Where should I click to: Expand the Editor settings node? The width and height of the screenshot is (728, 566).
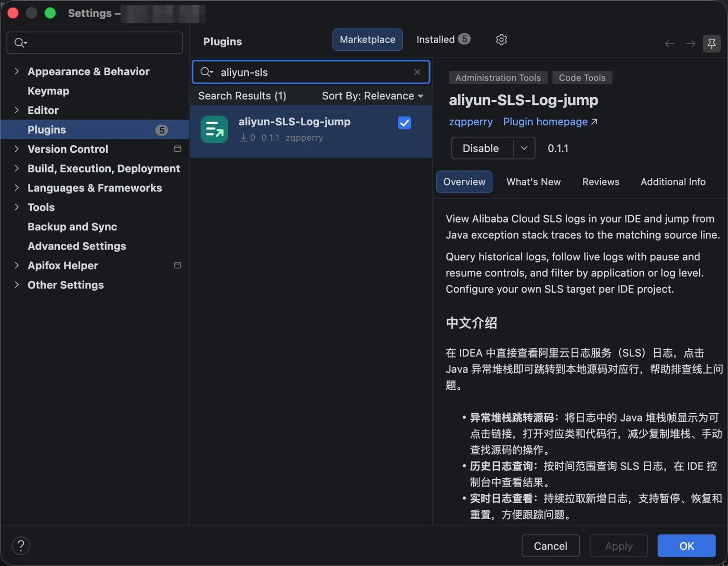click(x=17, y=110)
